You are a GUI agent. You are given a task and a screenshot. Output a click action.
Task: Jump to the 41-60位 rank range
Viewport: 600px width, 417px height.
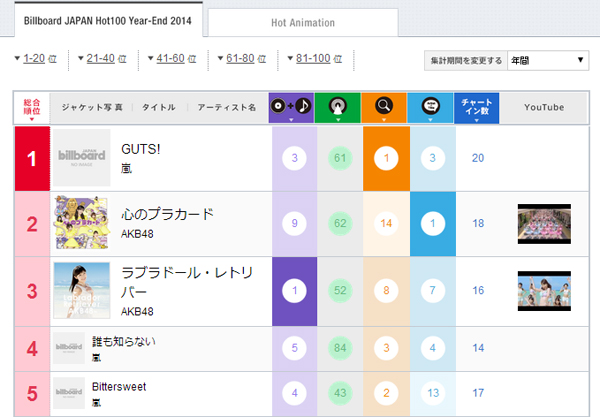[174, 60]
